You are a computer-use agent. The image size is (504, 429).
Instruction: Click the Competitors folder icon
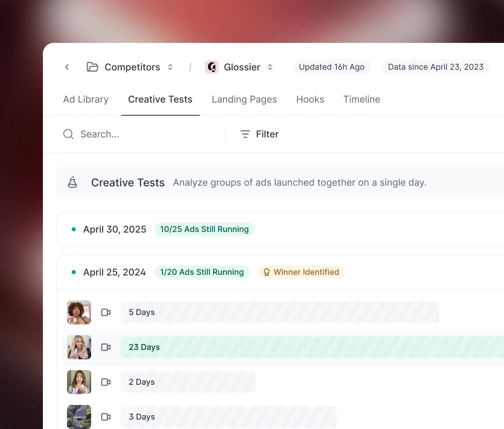click(x=92, y=67)
